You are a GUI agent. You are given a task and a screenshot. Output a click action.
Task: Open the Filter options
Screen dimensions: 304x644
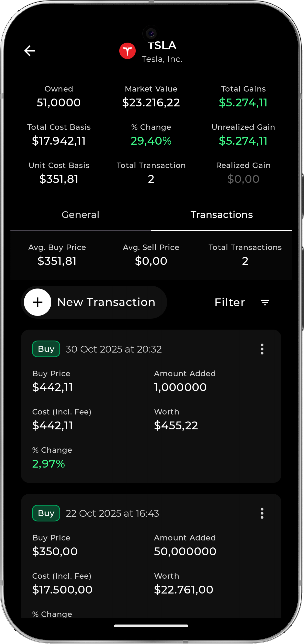pyautogui.click(x=230, y=303)
